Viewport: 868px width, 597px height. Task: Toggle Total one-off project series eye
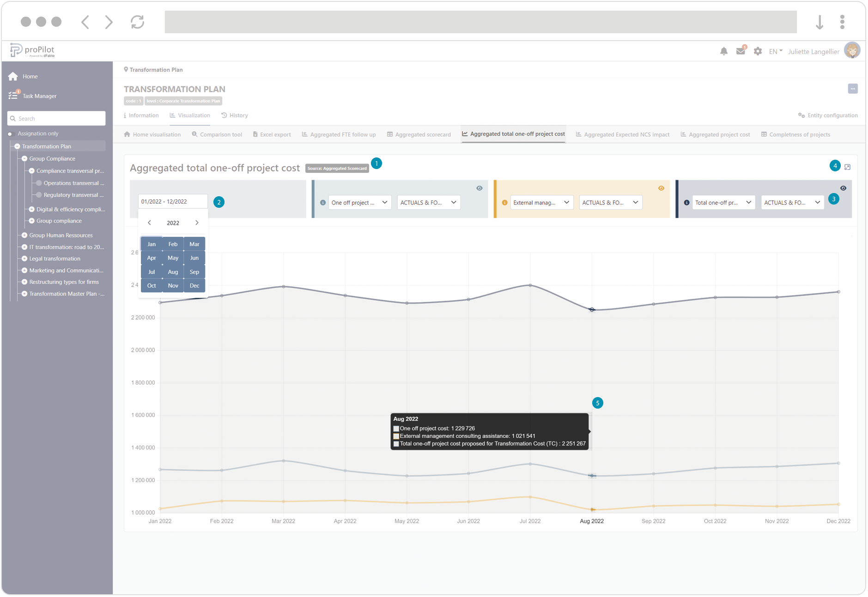(843, 188)
